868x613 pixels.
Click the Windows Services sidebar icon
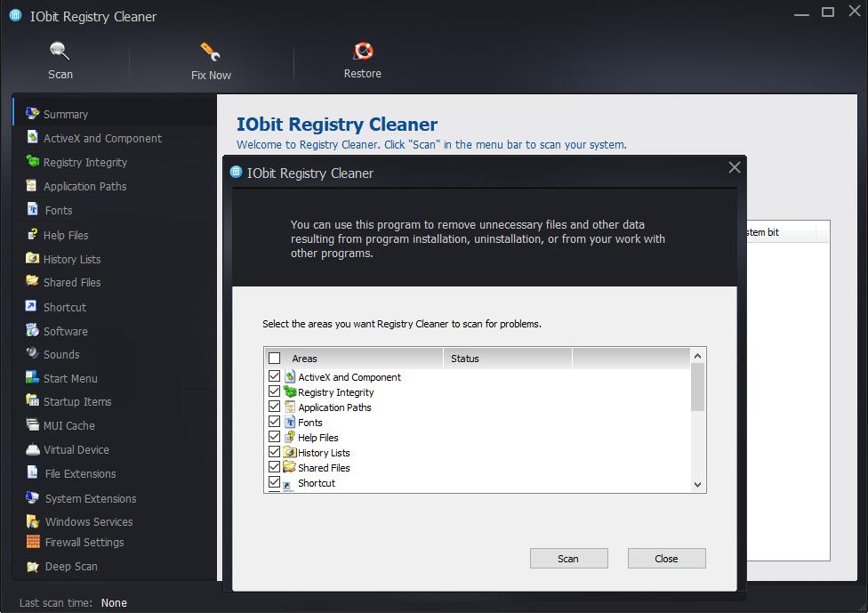33,521
